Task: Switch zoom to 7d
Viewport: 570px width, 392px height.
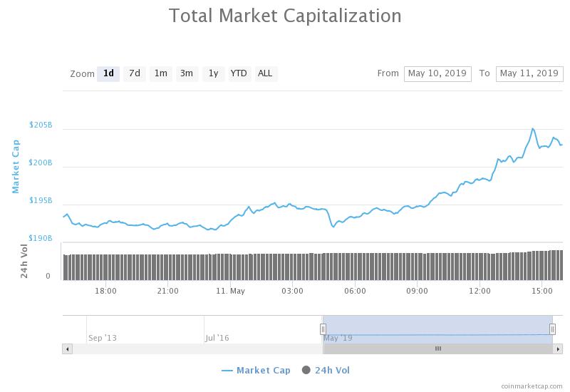Action: (x=134, y=73)
